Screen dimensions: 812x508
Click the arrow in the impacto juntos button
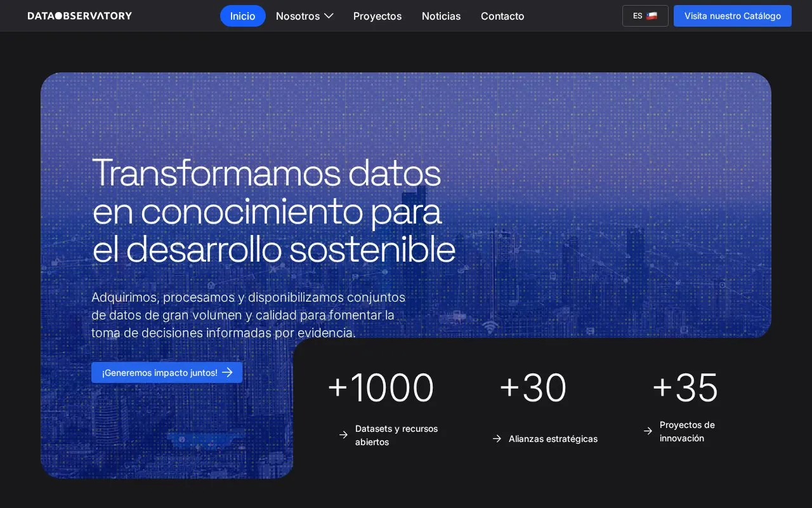[227, 373]
